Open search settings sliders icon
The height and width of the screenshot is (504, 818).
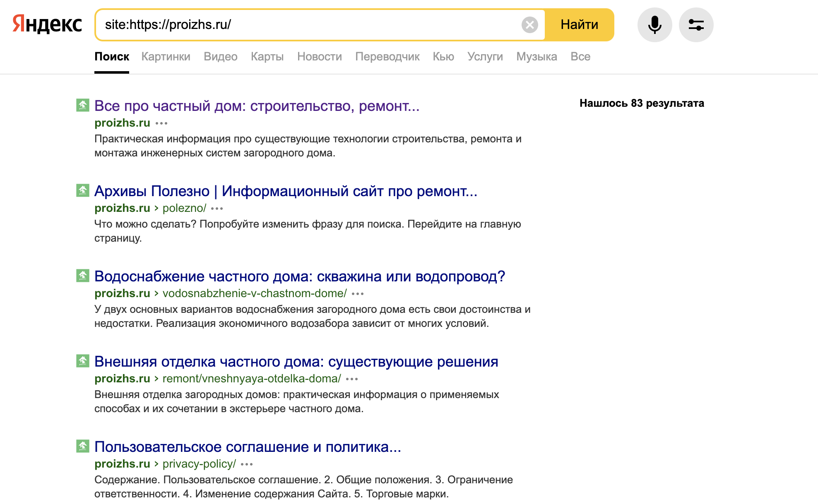coord(696,25)
